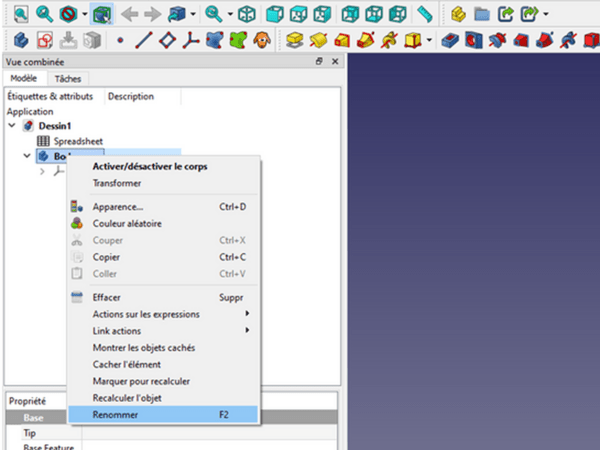Select the Measure distance ruler tool
This screenshot has height=450, width=600.
(x=425, y=15)
